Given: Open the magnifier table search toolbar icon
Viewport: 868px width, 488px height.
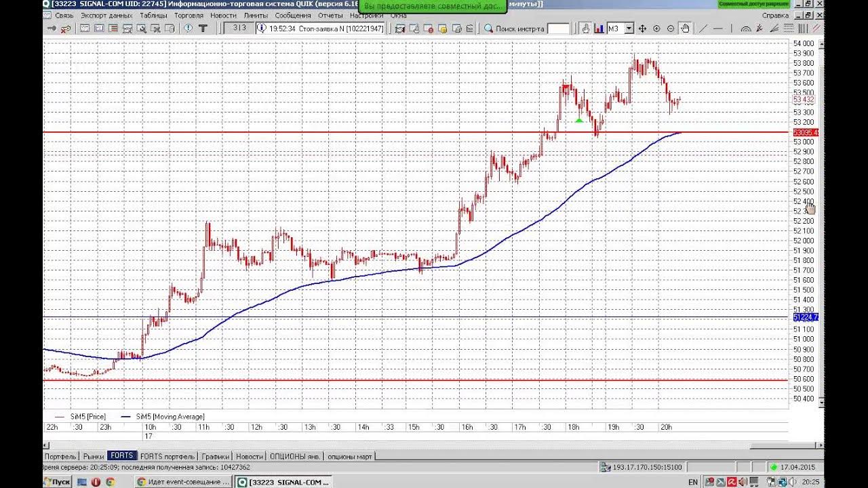Looking at the screenshot, I should click(142, 28).
